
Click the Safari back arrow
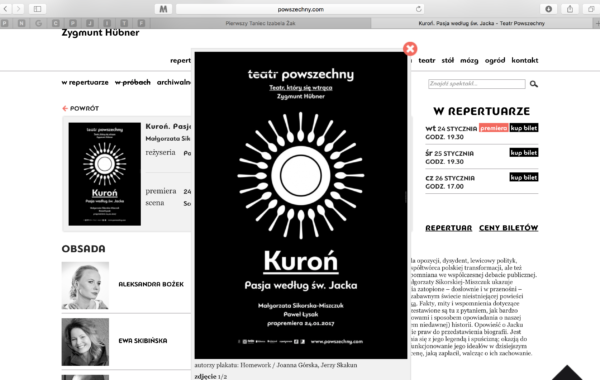(6, 9)
